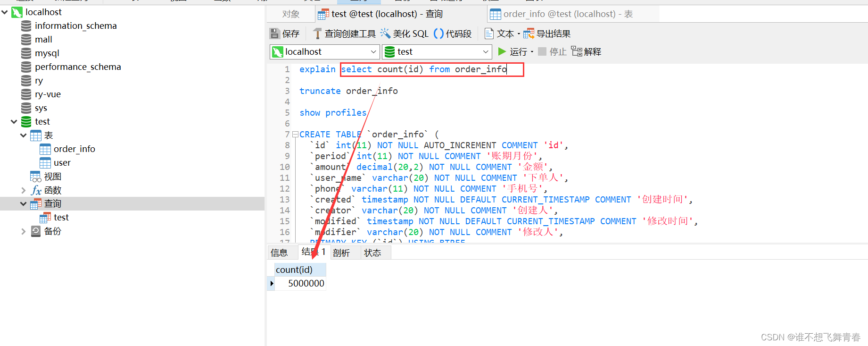Click the sys database cylinder icon

click(26, 108)
